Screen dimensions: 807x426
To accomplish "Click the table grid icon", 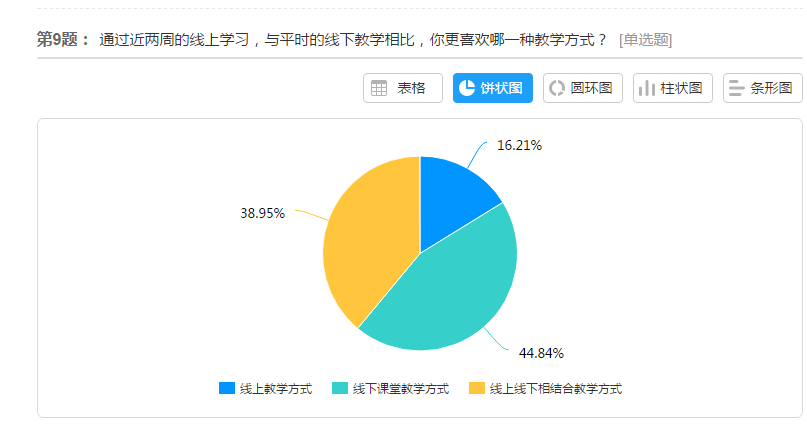I will point(379,88).
